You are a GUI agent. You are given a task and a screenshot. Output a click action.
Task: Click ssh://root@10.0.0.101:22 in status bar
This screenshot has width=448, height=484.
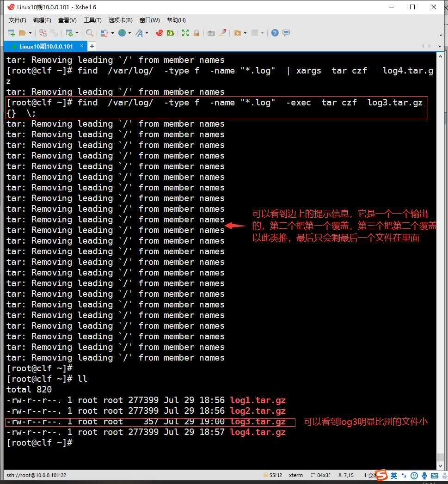coord(37,475)
